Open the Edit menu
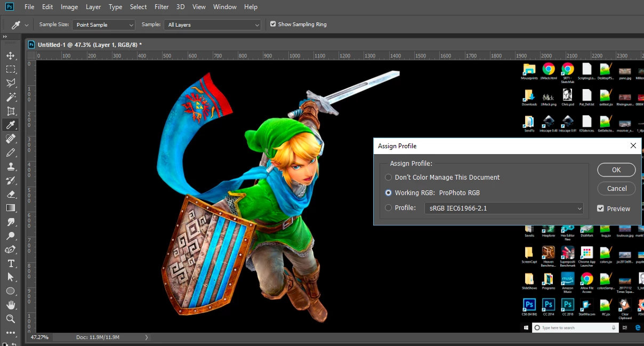Screen dimensions: 644x346 [47, 7]
